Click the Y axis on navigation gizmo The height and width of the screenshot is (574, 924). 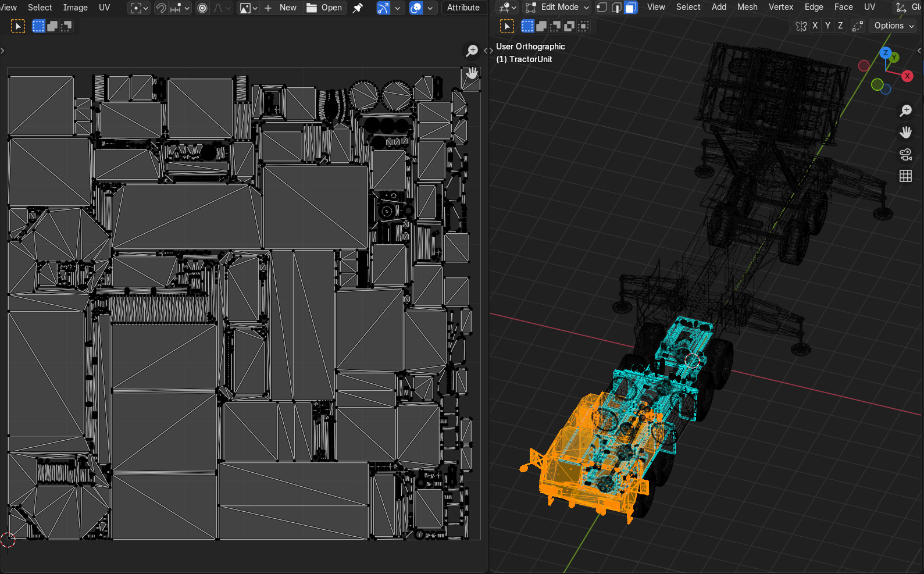(894, 57)
